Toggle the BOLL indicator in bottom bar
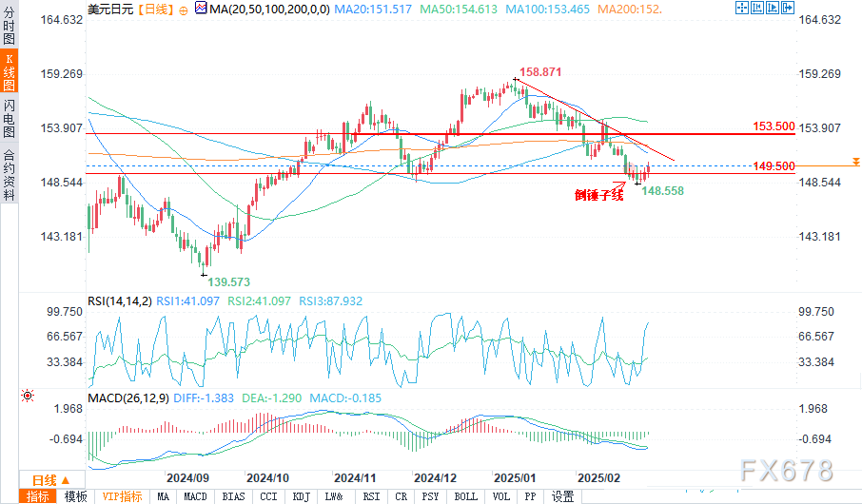The height and width of the screenshot is (504, 862). point(466,496)
